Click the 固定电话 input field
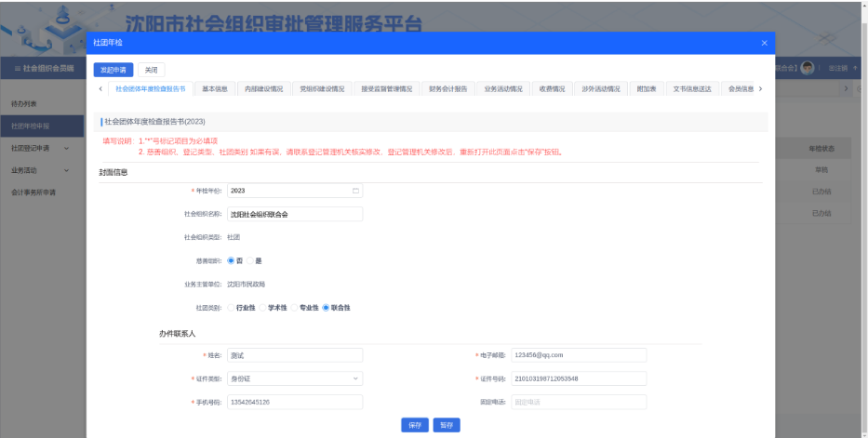 (x=579, y=402)
